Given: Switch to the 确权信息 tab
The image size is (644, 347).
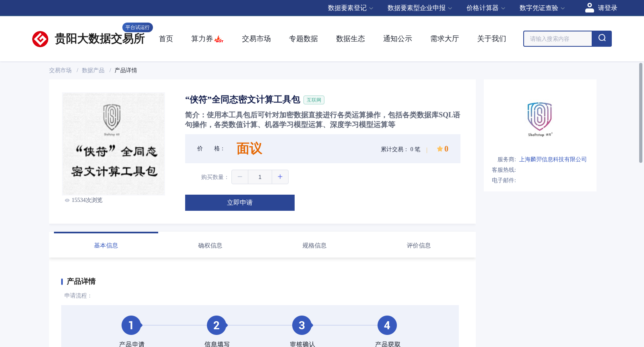Looking at the screenshot, I should coord(210,245).
